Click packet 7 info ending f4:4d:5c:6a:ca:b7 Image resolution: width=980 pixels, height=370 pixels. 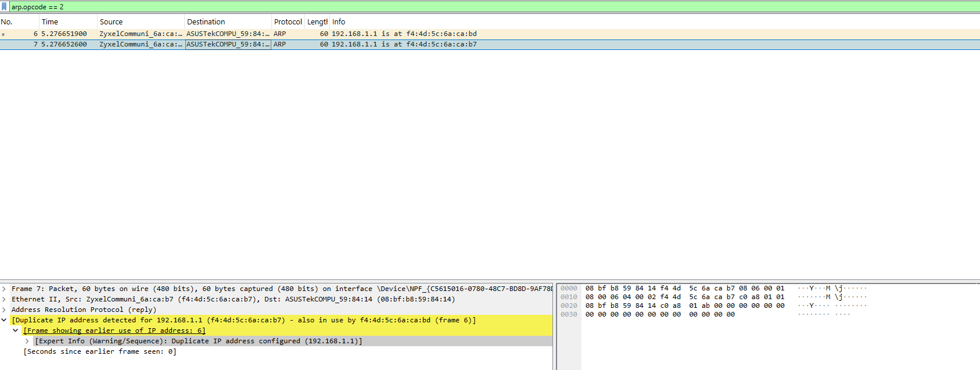[404, 44]
